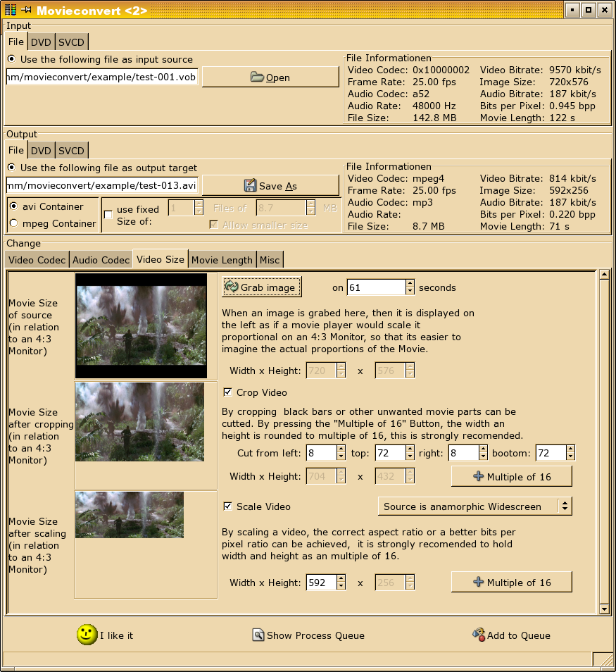The height and width of the screenshot is (672, 616).
Task: Click the smiley face I like it icon
Action: pos(87,635)
